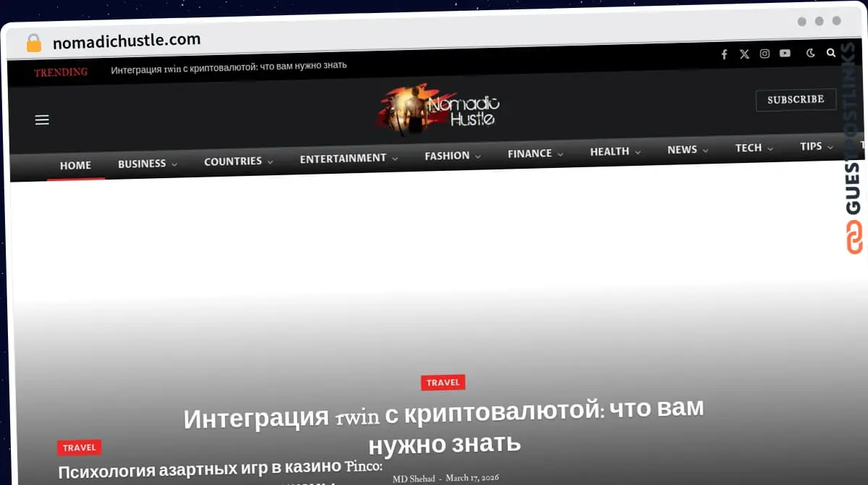This screenshot has height=485, width=868.
Task: Select the Home navigation tab
Action: 75,166
